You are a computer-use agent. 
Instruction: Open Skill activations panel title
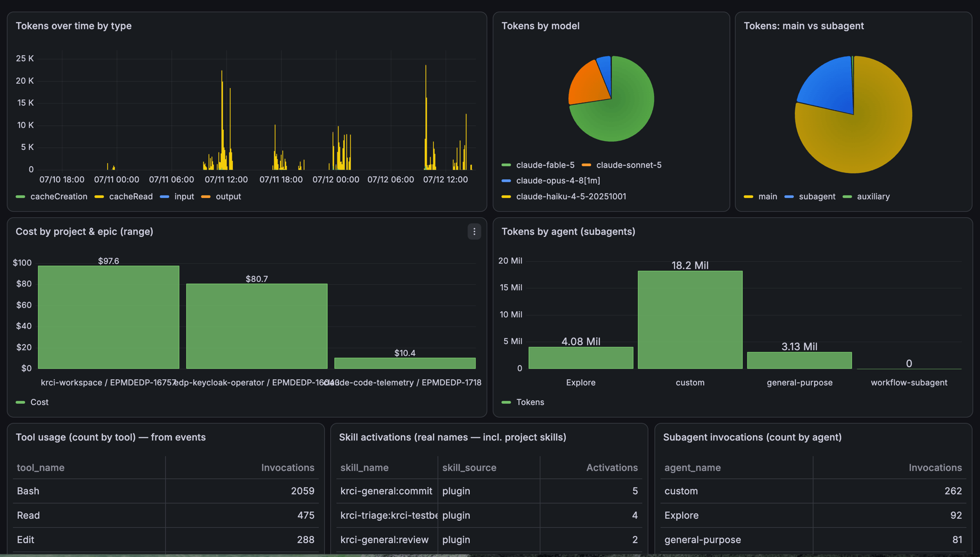tap(452, 437)
